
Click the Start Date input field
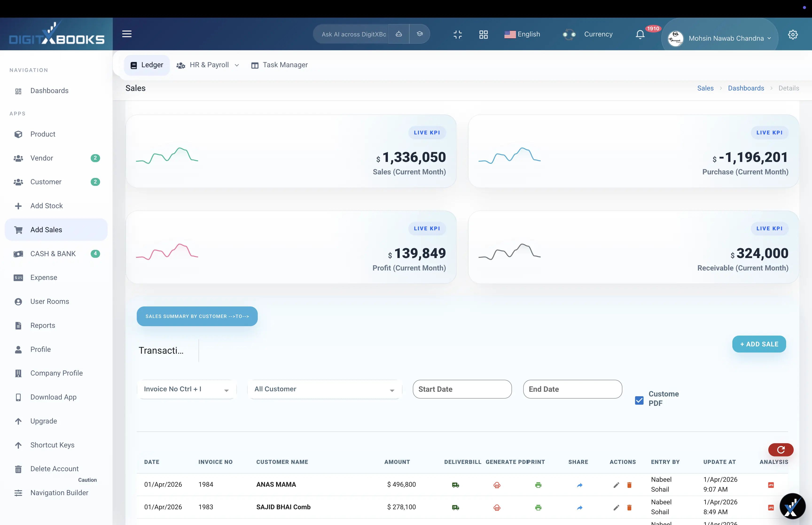tap(462, 389)
